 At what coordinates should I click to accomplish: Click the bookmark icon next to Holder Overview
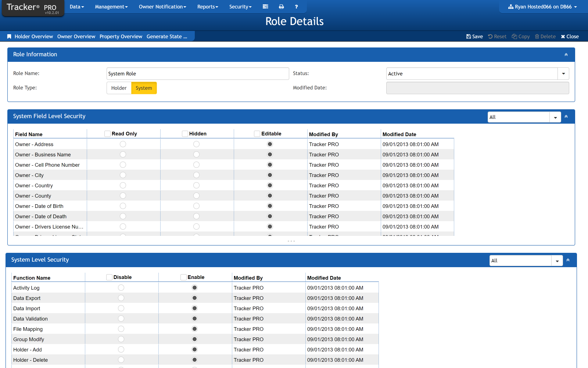click(x=9, y=36)
